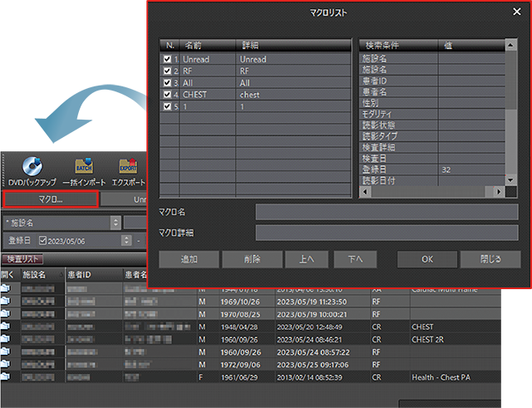Image resolution: width=532 pixels, height=408 pixels.
Task: Open the last row's folder icon
Action: coord(7,377)
